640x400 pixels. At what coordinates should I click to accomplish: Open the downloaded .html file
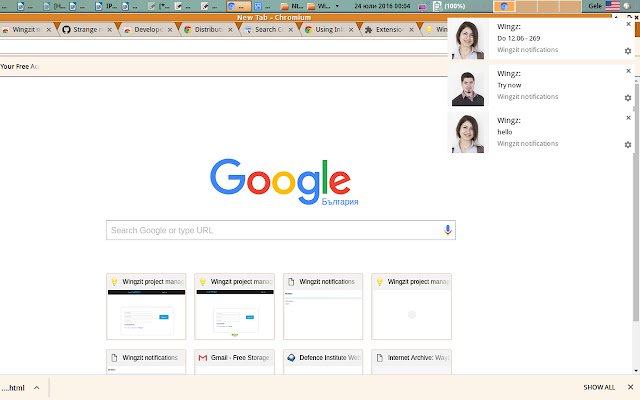(13, 388)
